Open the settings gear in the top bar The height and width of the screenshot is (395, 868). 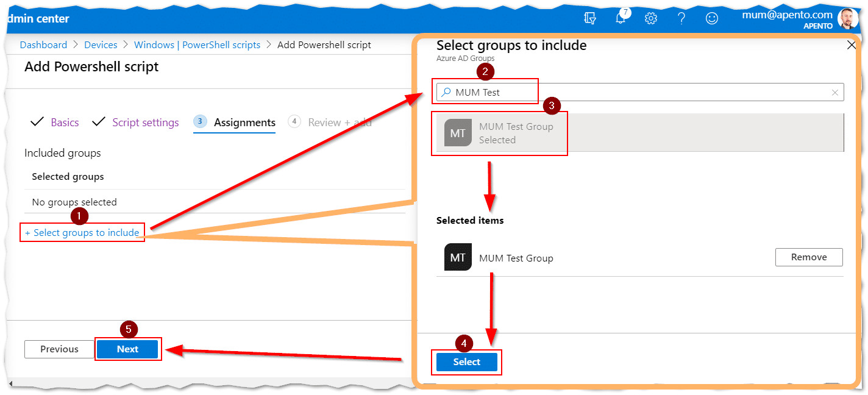[651, 18]
